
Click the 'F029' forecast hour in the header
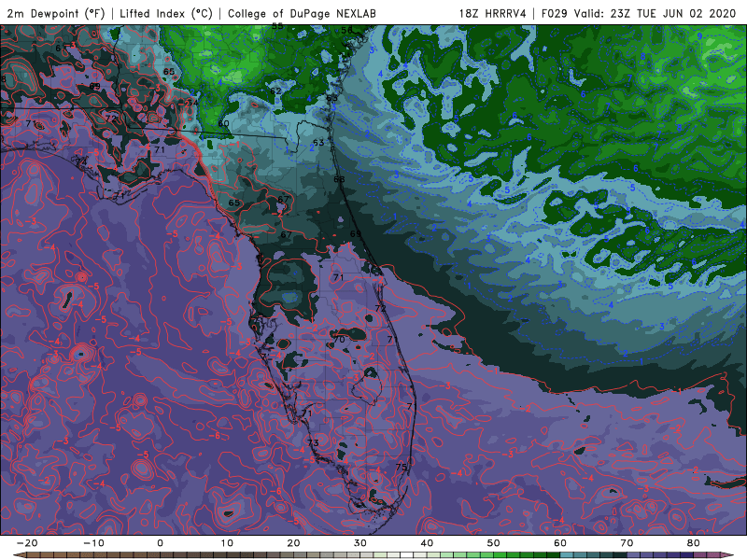(x=555, y=13)
